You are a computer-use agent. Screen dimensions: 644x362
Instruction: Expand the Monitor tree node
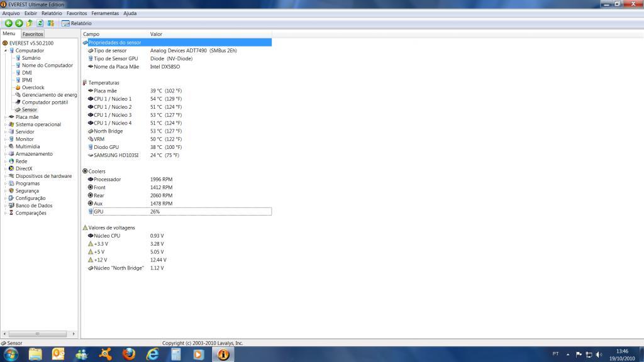(5, 139)
